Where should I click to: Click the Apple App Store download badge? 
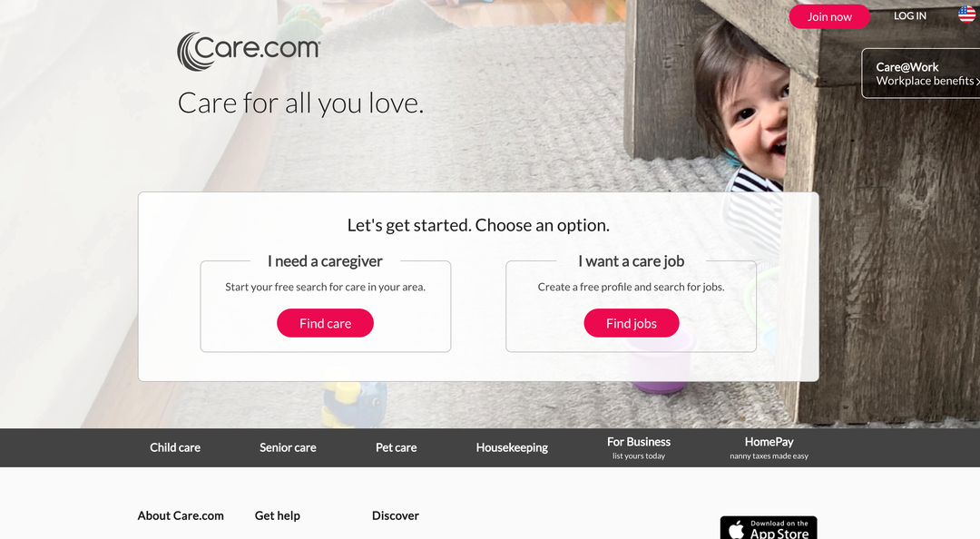769,527
